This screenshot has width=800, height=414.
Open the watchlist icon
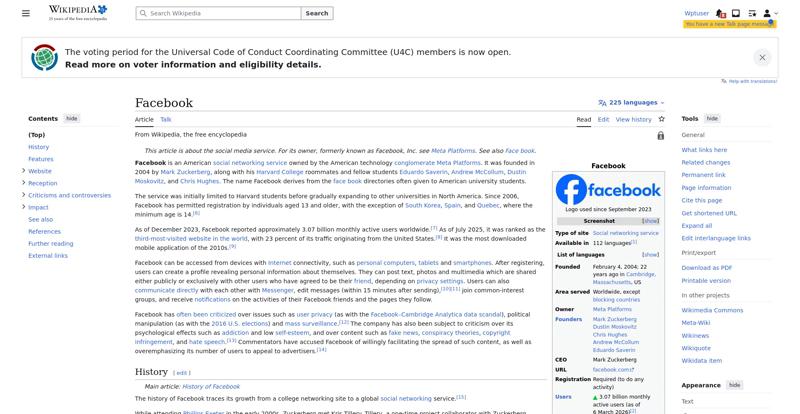[x=752, y=13]
